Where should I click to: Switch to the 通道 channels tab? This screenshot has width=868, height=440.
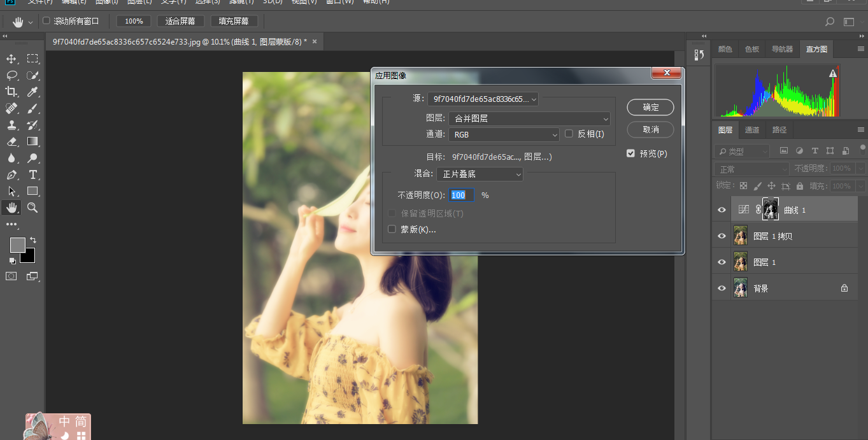(x=752, y=130)
